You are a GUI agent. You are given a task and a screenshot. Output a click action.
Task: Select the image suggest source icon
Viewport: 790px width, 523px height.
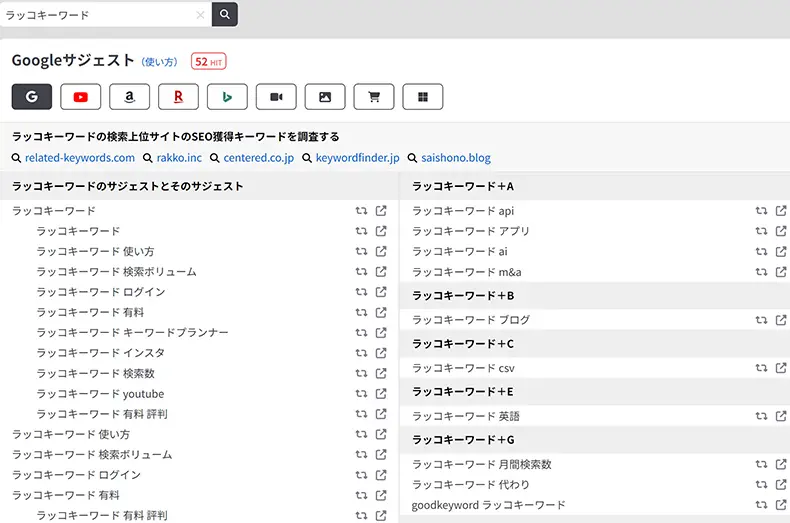click(325, 96)
